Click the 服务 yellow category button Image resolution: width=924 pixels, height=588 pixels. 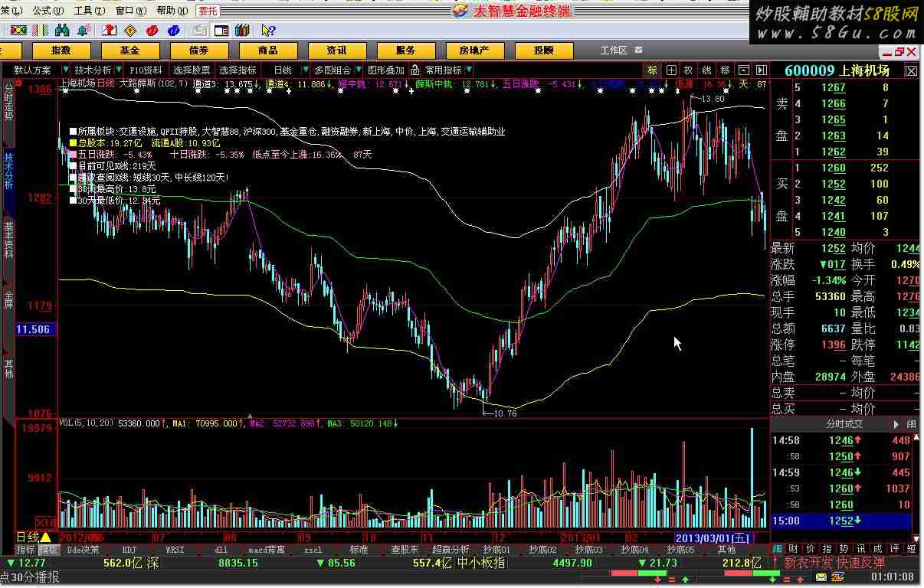click(405, 51)
